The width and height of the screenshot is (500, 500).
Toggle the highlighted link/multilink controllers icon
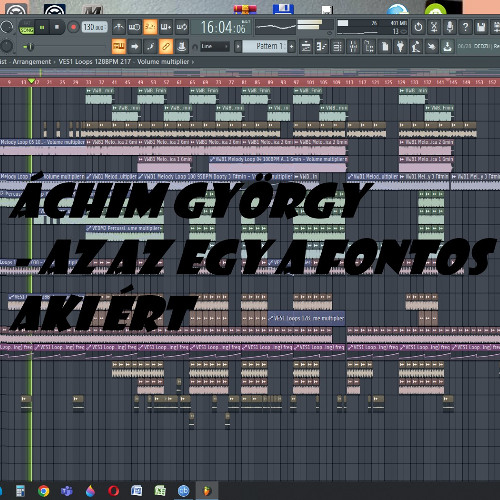point(166,46)
